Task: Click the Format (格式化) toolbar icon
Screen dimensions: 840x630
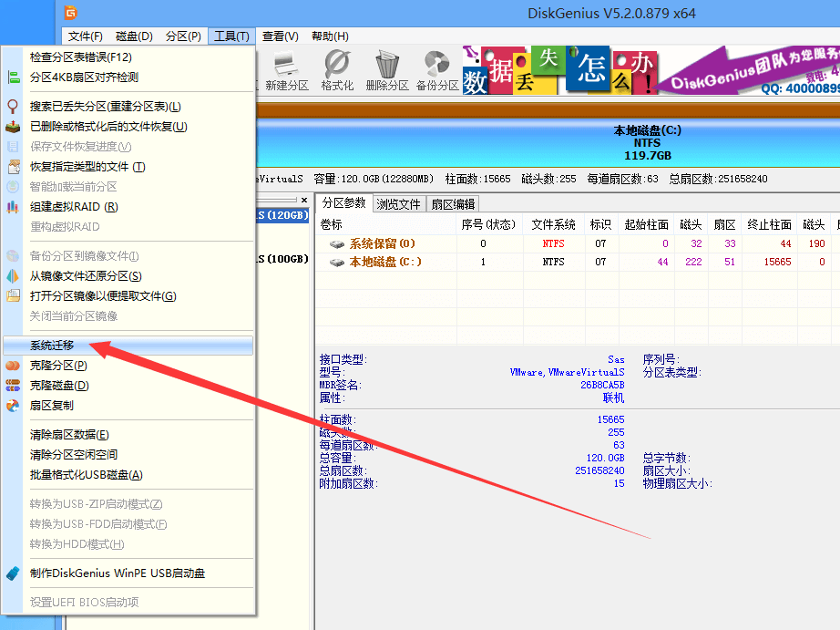Action: (x=337, y=64)
